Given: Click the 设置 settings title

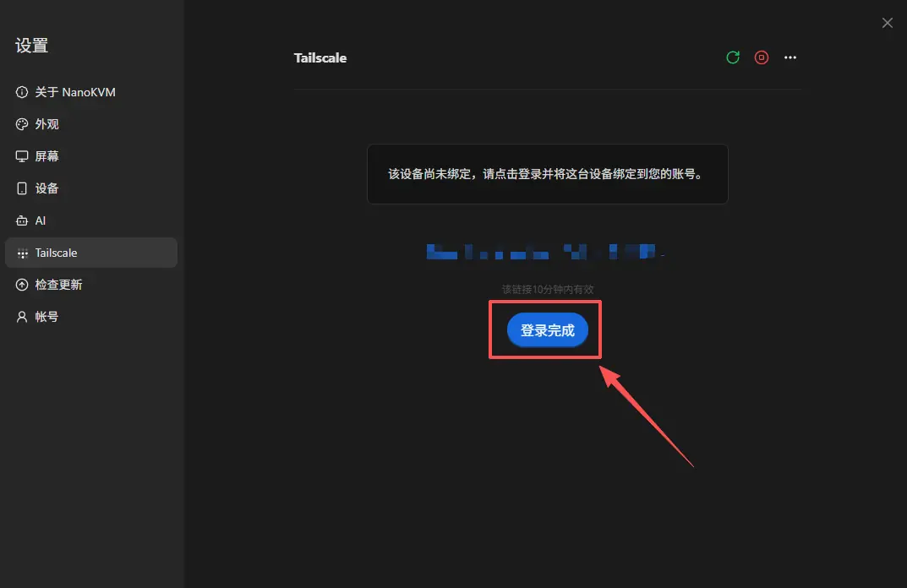Looking at the screenshot, I should (x=32, y=45).
